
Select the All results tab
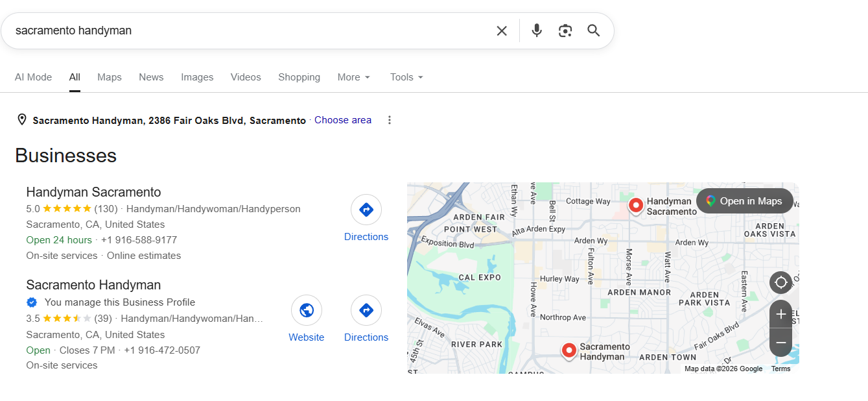[75, 77]
